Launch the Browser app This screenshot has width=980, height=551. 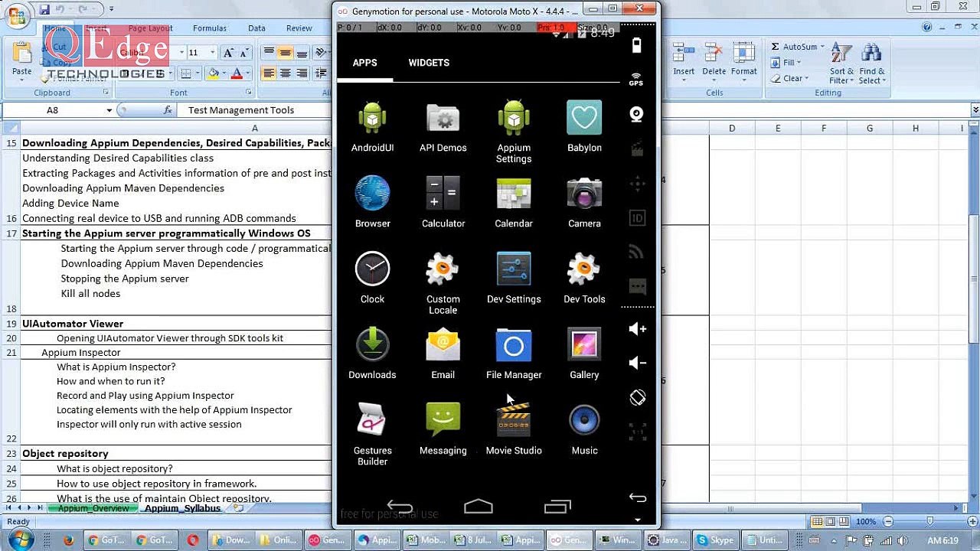pyautogui.click(x=372, y=202)
